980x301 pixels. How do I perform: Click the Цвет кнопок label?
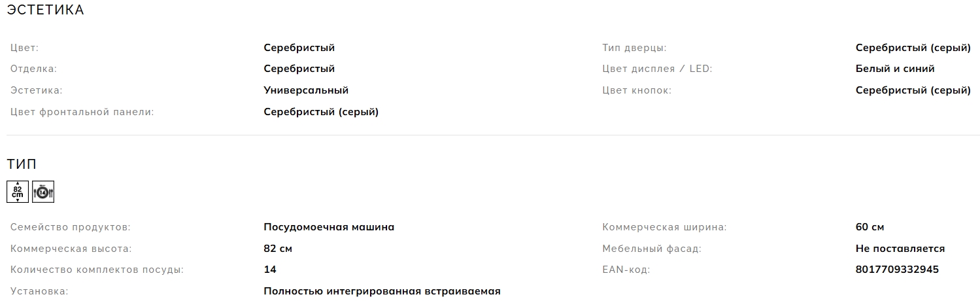point(637,90)
